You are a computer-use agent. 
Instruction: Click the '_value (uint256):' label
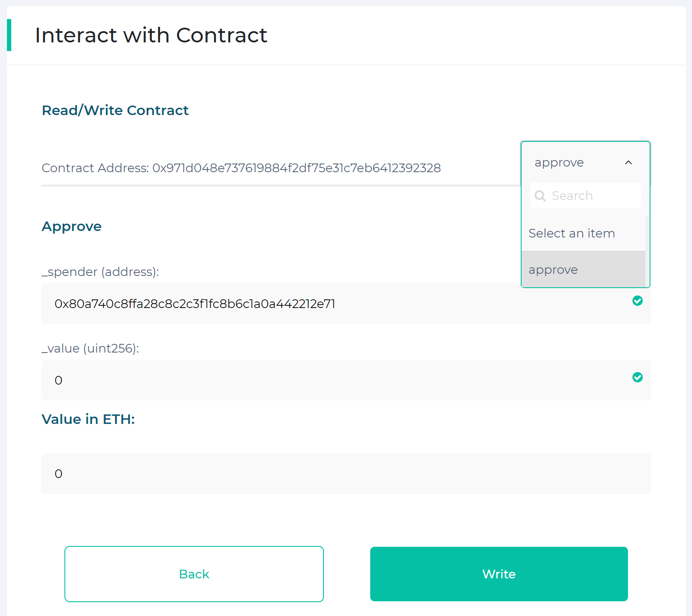coord(90,348)
